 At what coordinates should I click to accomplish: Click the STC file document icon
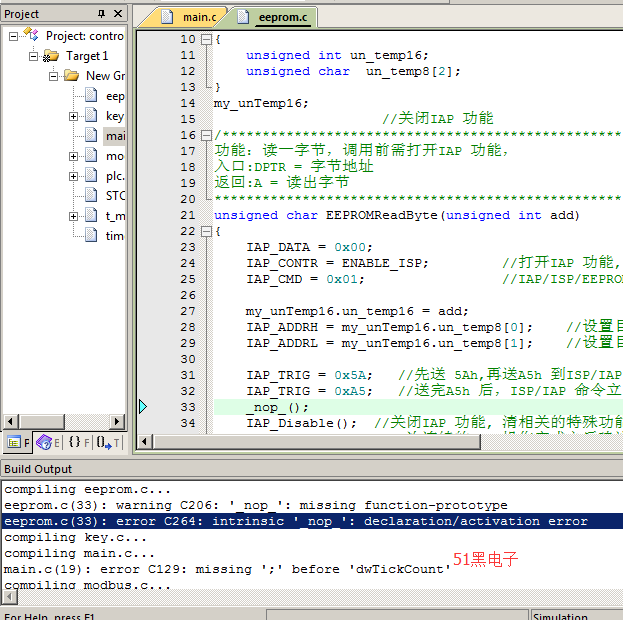click(x=91, y=195)
